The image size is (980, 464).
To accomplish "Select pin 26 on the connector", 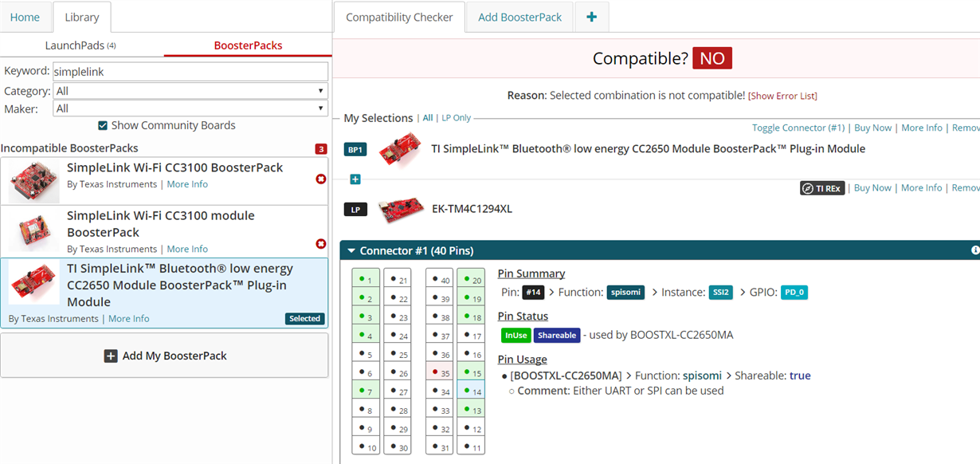I will [397, 372].
